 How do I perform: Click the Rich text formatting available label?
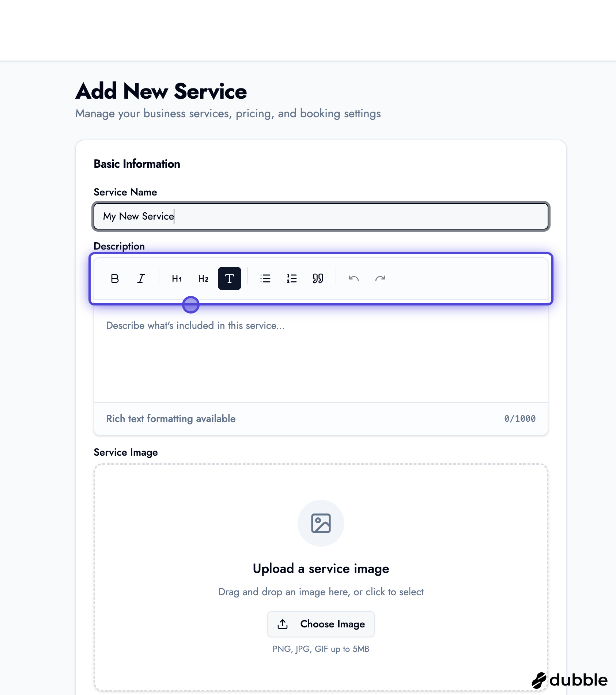[x=170, y=419]
